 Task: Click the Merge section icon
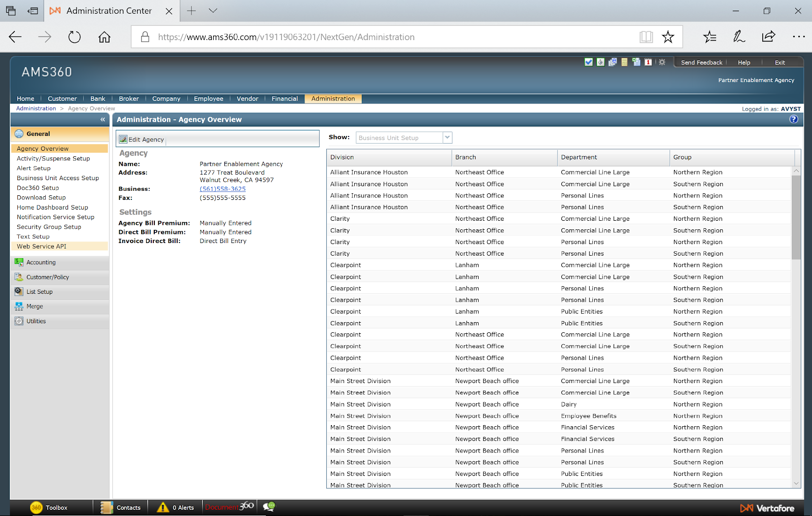coord(19,306)
